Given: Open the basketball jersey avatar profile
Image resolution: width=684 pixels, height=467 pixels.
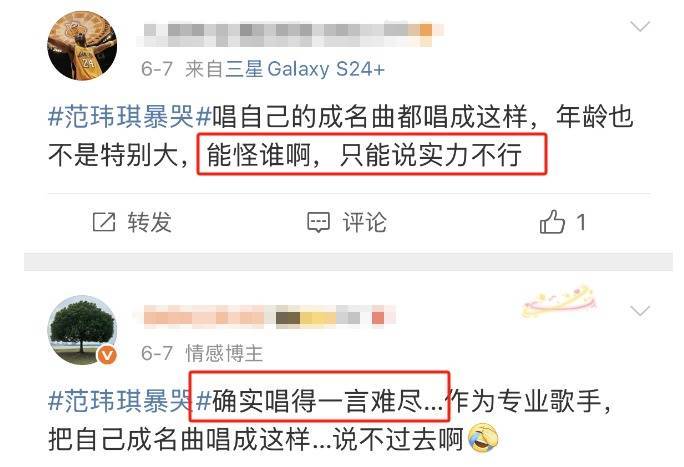Looking at the screenshot, I should (x=82, y=46).
